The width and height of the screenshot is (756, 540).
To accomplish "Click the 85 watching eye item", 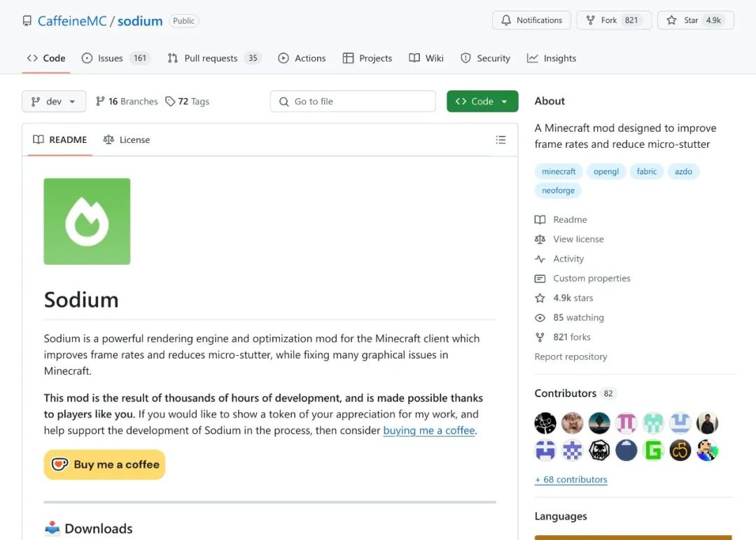I will [x=569, y=317].
